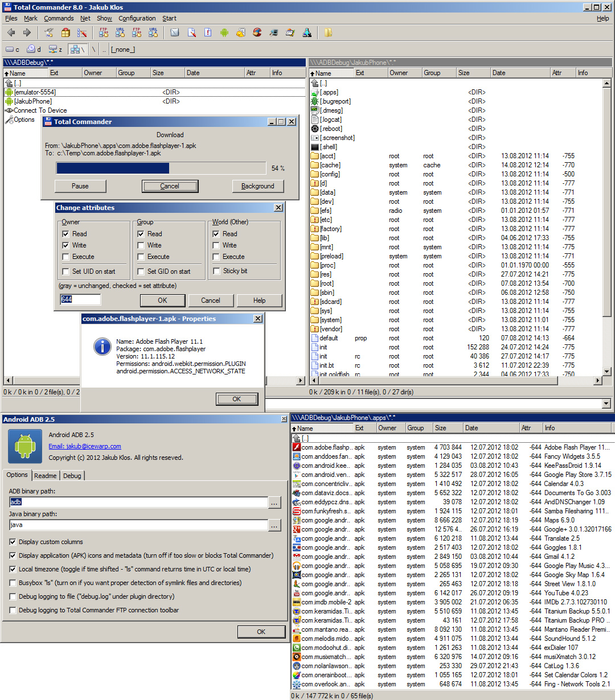Click the download progress bar
This screenshot has height=700, width=615.
[161, 168]
